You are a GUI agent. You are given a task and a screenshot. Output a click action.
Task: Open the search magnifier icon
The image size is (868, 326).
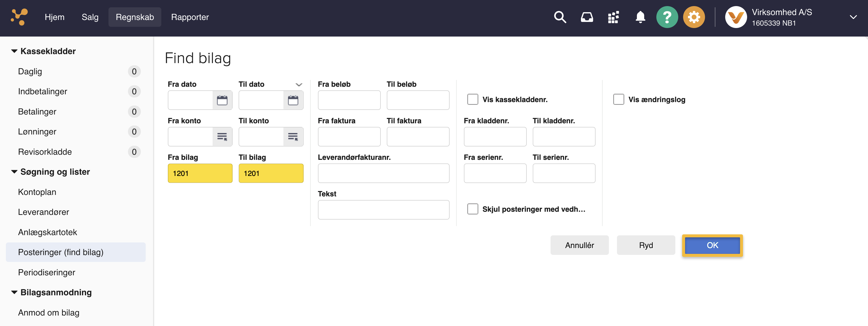560,17
